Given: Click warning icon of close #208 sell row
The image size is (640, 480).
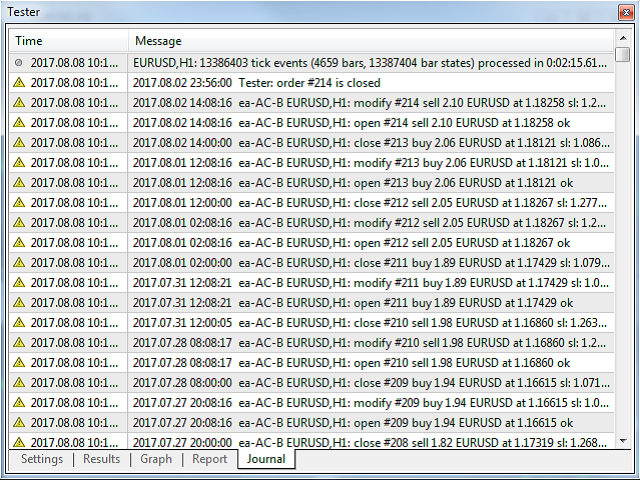Looking at the screenshot, I should click(19, 442).
